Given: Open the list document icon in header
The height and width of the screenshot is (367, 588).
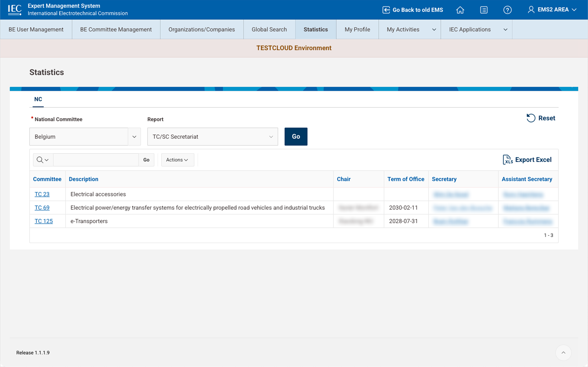Looking at the screenshot, I should pyautogui.click(x=483, y=10).
